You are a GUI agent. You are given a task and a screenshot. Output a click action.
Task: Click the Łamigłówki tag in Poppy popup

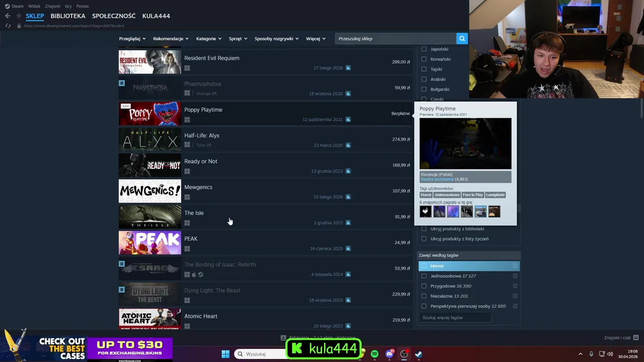(x=495, y=195)
